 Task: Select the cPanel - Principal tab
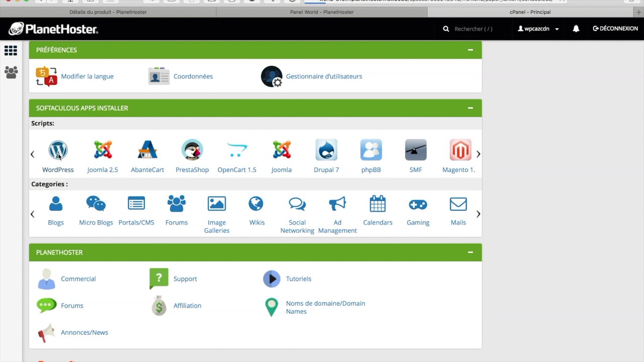530,12
